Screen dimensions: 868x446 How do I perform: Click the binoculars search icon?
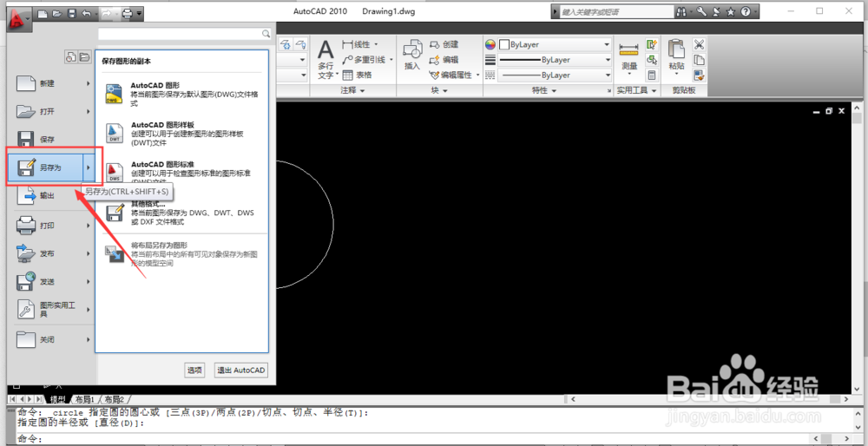click(x=681, y=11)
